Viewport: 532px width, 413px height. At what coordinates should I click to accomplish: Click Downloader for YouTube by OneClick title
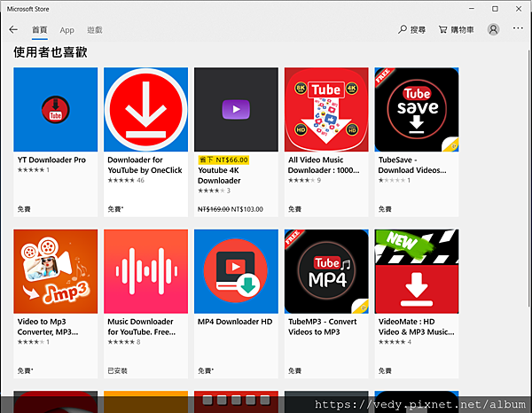click(145, 165)
